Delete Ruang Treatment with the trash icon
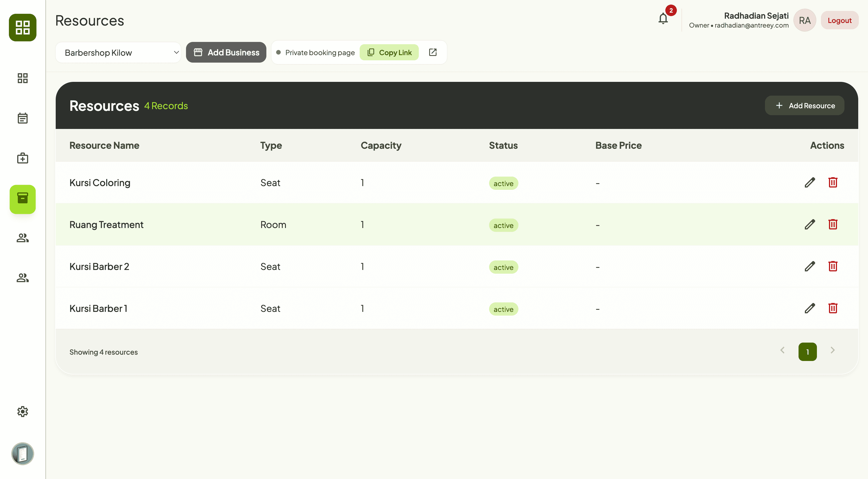This screenshot has width=868, height=479. (x=833, y=224)
